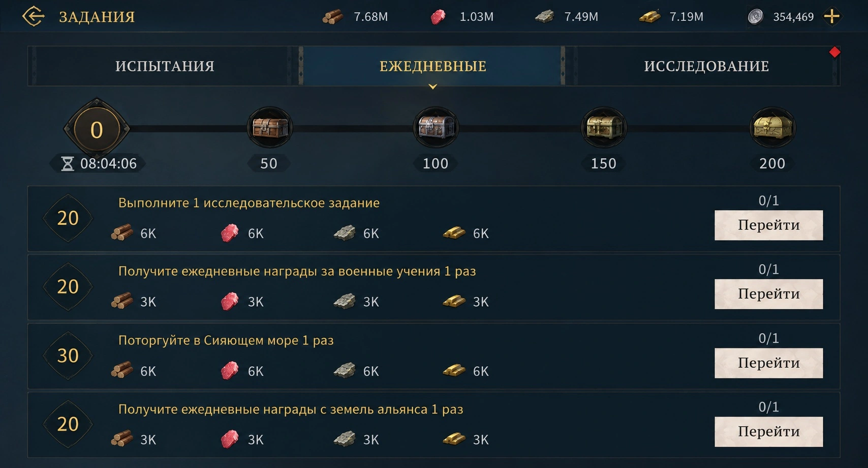Tap the meat resource icon in top bar

coord(438,17)
